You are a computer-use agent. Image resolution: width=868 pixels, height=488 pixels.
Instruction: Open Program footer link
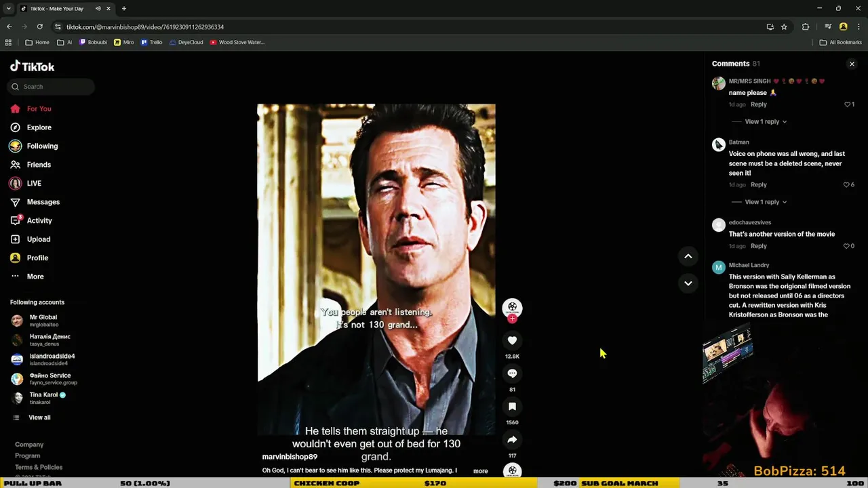[28, 455]
